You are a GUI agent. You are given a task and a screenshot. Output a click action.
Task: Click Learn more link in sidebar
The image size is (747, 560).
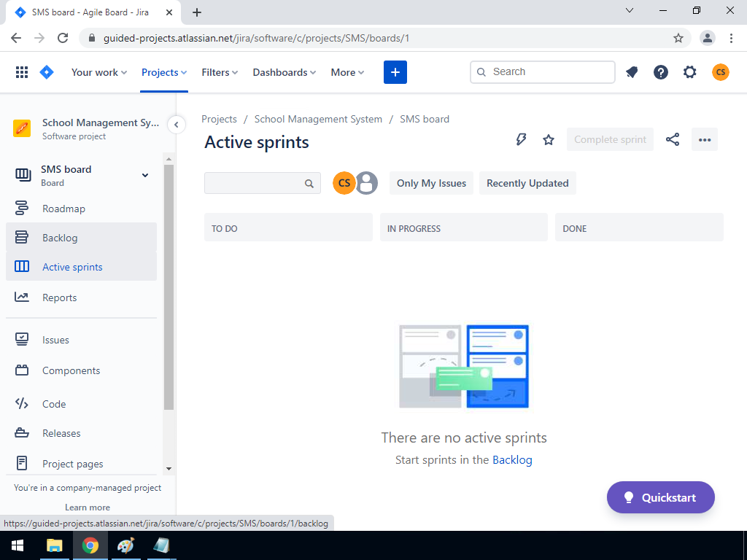click(88, 507)
